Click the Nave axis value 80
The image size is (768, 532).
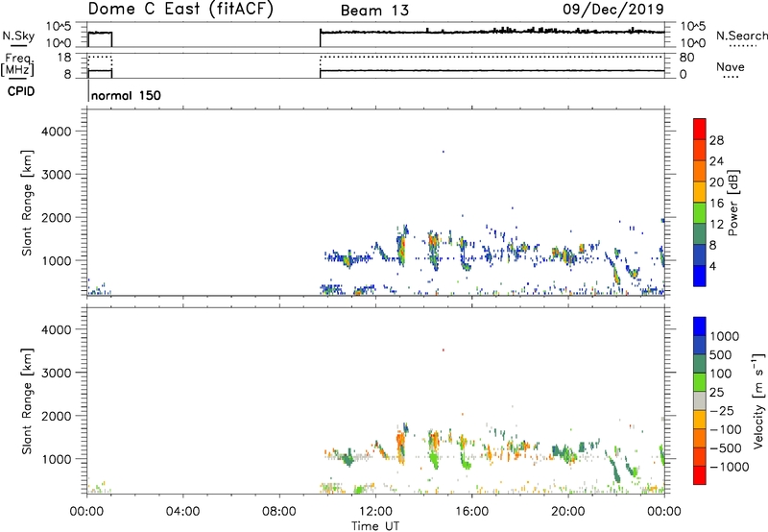pyautogui.click(x=686, y=58)
